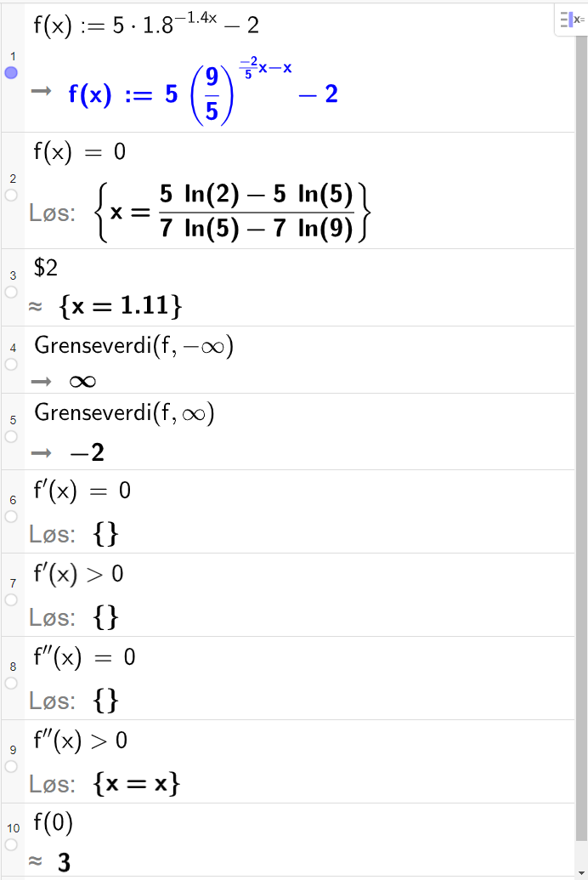588x880 pixels.
Task: Enable the visibility circle on row 8
Action: click(10, 682)
